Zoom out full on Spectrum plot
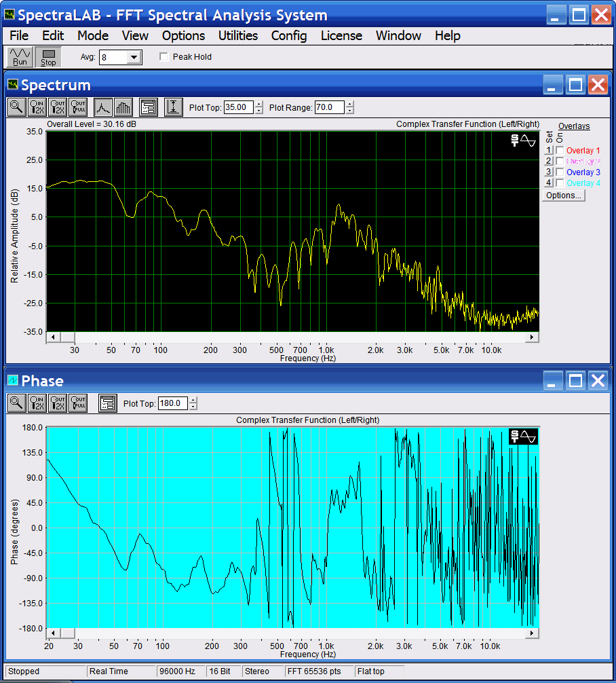The width and height of the screenshot is (616, 683). click(78, 107)
